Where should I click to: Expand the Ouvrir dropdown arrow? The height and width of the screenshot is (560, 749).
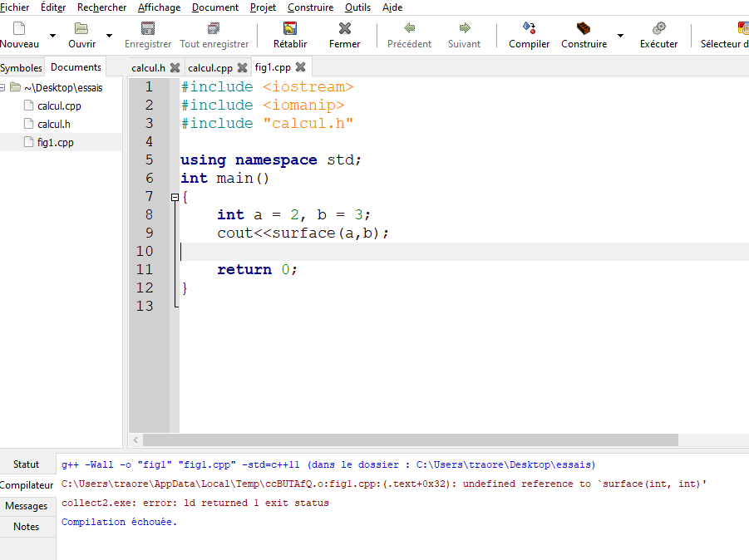[109, 36]
